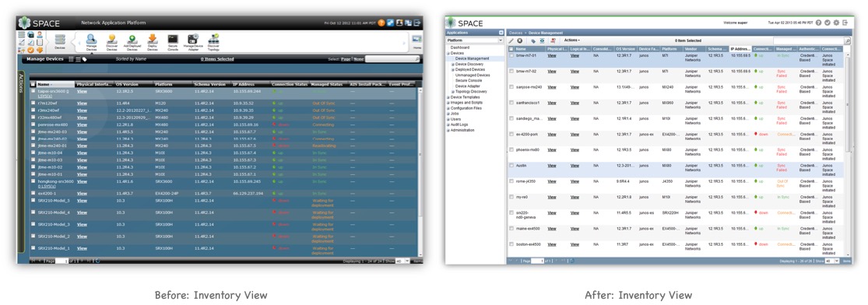Switch to list view in Manage Devices
The height and width of the screenshot is (305, 868).
[x=78, y=58]
